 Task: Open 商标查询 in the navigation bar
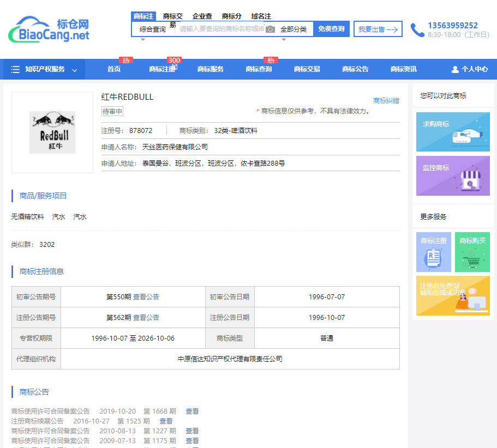pyautogui.click(x=259, y=69)
